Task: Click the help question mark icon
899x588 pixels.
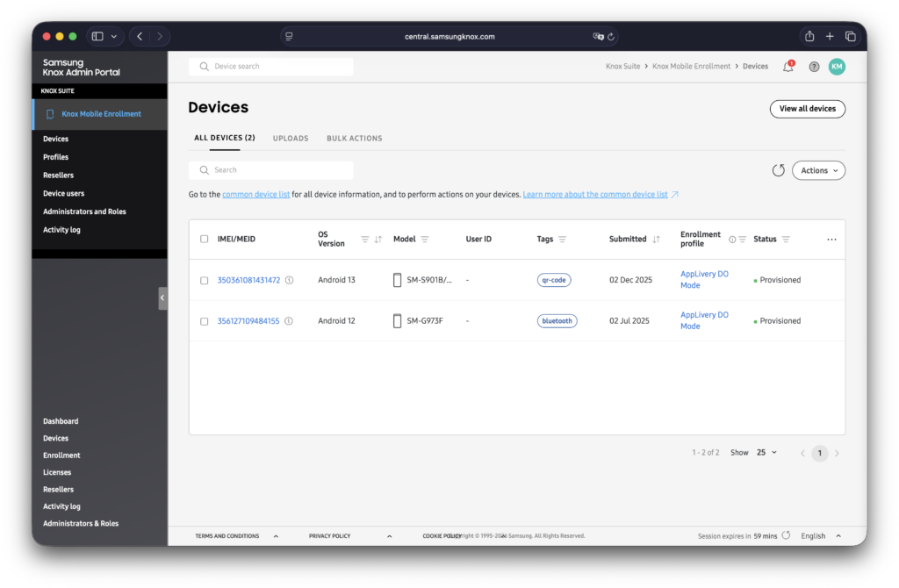Action: click(x=812, y=66)
